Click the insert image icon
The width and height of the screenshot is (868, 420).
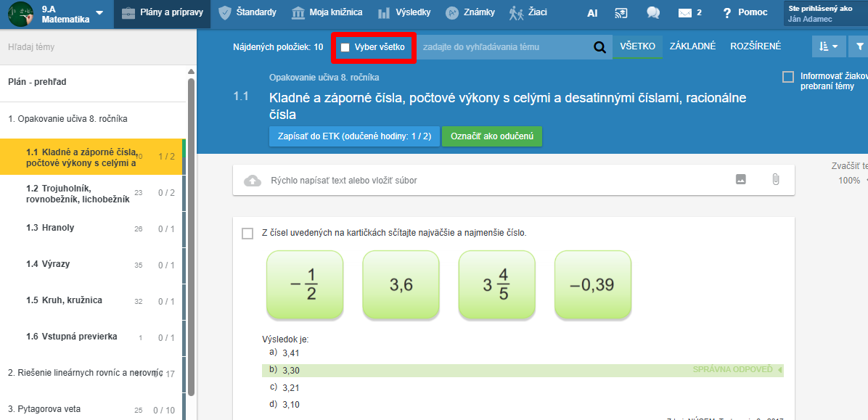click(741, 179)
